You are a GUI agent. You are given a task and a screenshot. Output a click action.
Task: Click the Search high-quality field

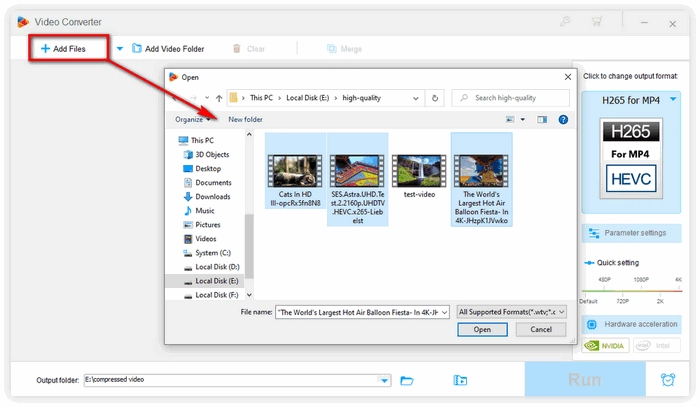pos(511,98)
